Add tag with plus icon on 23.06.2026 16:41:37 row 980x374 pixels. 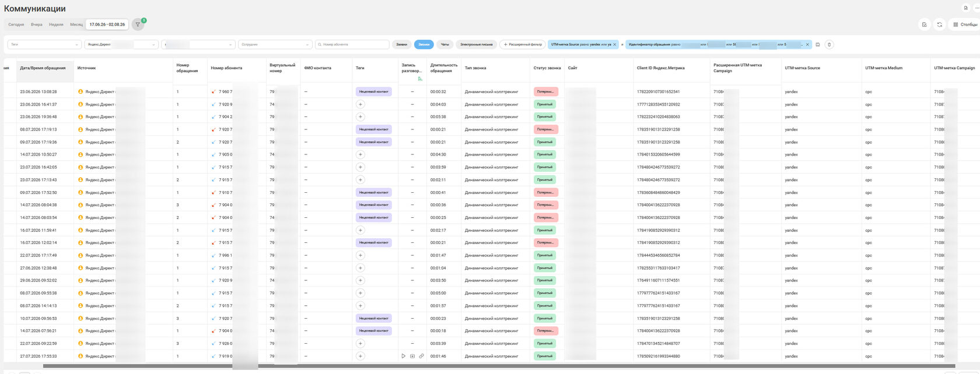360,104
